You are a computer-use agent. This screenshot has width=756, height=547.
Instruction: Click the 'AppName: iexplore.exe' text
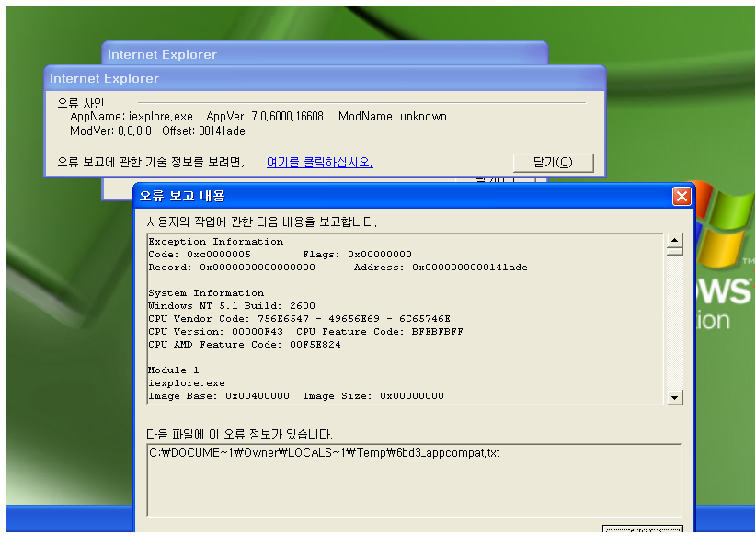pyautogui.click(x=132, y=117)
